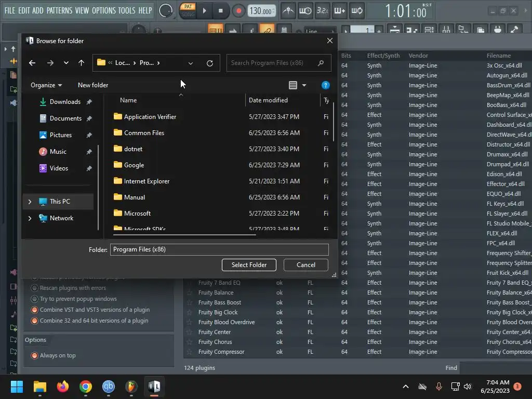Open the PATTERNS menu

pos(59,10)
